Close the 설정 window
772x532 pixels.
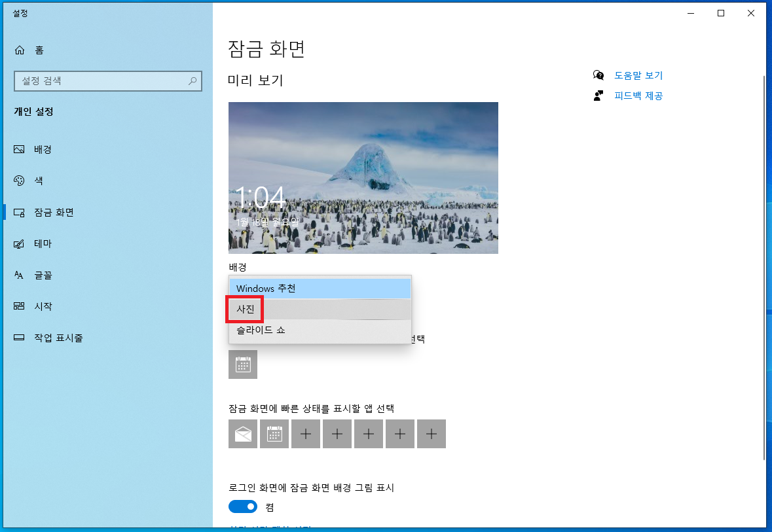(x=751, y=13)
